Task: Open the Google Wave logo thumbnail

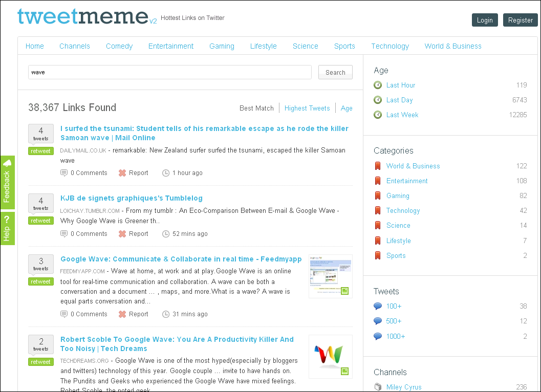Action: pyautogui.click(x=331, y=357)
